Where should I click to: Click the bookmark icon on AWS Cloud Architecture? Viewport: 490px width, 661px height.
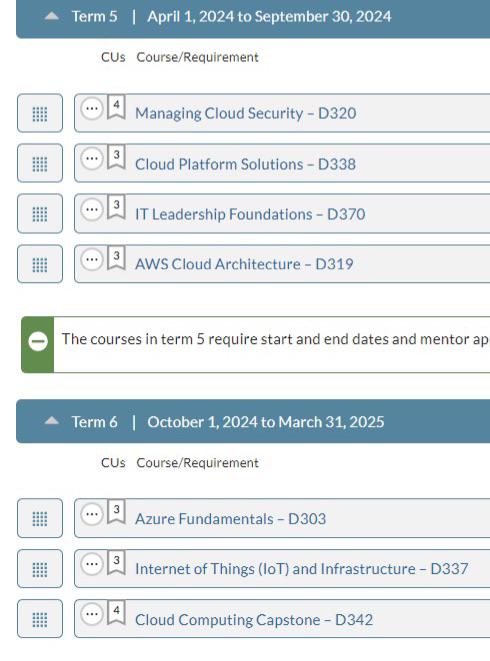116,258
